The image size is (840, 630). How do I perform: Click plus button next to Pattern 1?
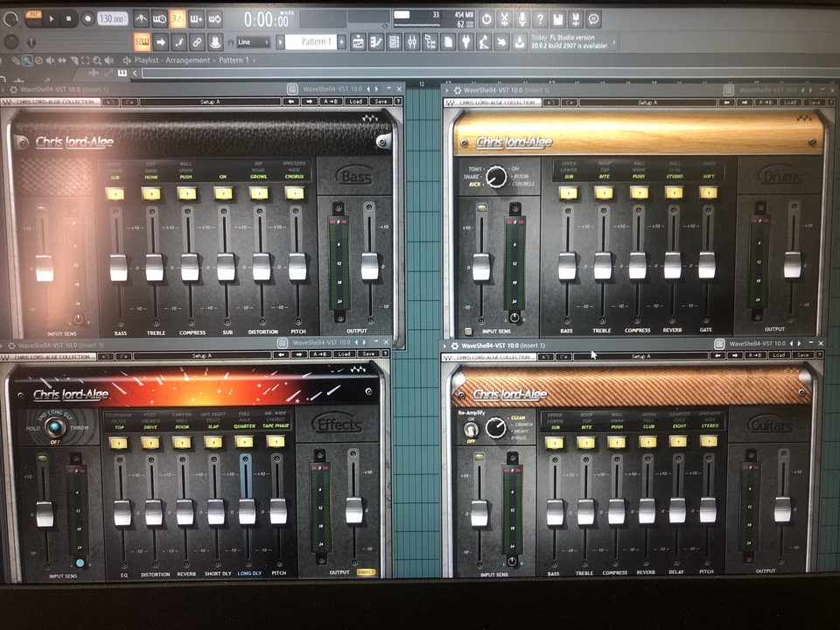pos(342,42)
